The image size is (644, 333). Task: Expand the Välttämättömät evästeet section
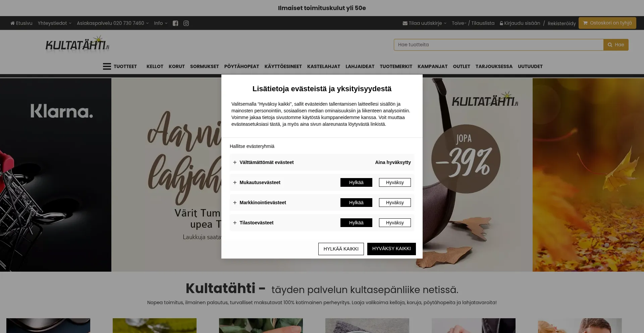234,162
